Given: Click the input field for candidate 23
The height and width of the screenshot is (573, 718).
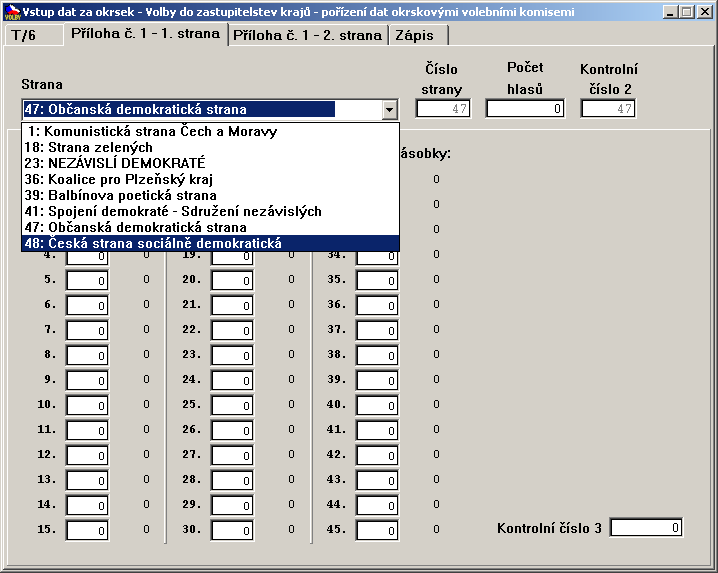Looking at the screenshot, I should [232, 355].
